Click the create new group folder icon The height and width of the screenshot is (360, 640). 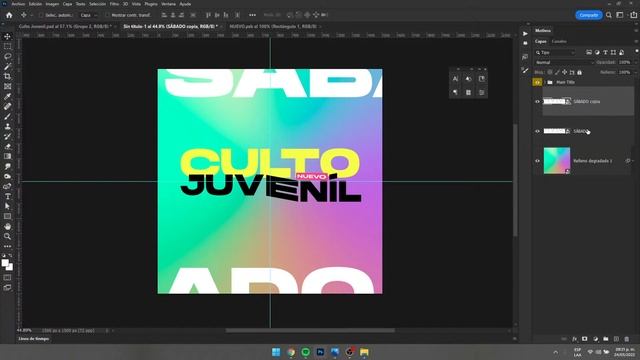(x=606, y=339)
